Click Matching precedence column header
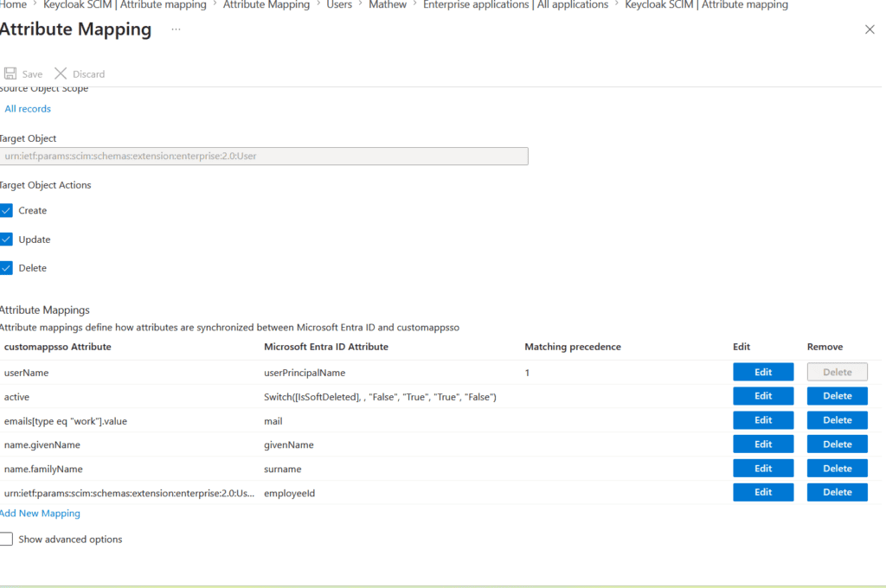This screenshot has height=588, width=886. click(x=573, y=347)
